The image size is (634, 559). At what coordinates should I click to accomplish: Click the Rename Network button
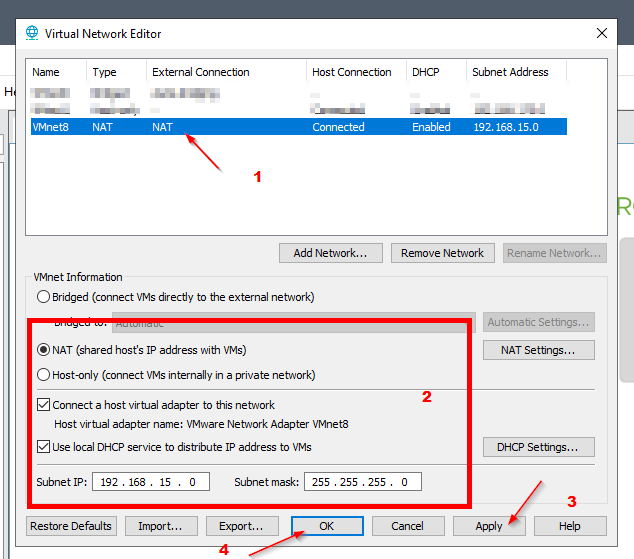click(554, 253)
